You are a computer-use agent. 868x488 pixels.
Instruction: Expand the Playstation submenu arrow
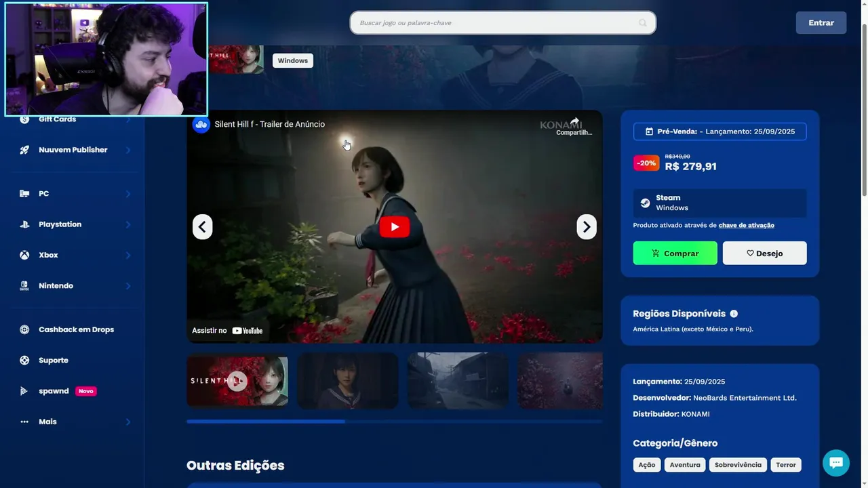tap(127, 224)
